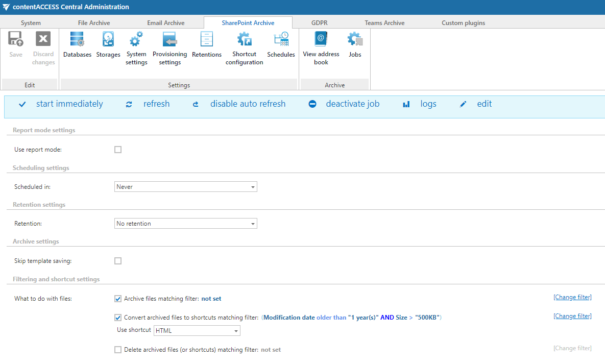The height and width of the screenshot is (364, 605).
Task: Open the Scheduled in dropdown
Action: tap(185, 186)
